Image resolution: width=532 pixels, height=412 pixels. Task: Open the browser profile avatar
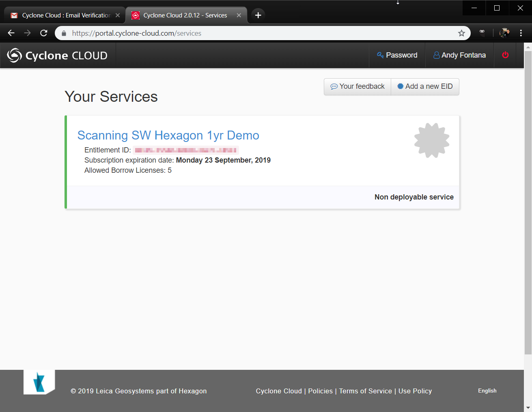504,33
